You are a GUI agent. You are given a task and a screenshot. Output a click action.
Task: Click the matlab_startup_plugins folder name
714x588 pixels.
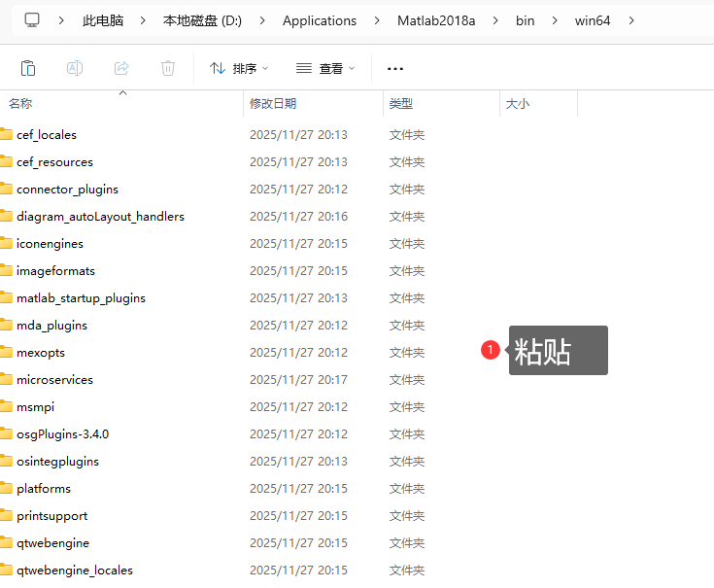pos(81,298)
